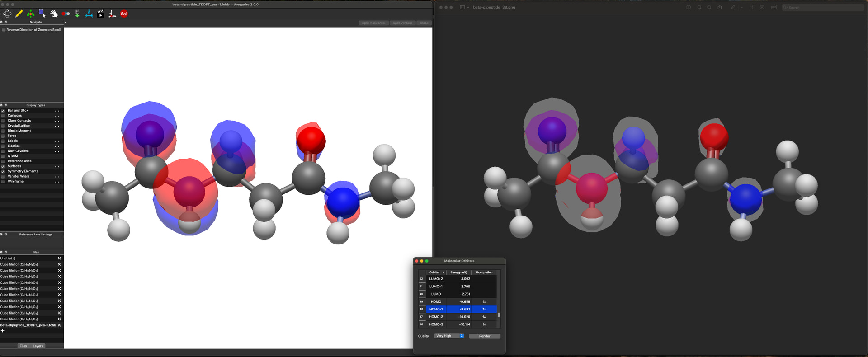Open the Quality dropdown set to Very High
This screenshot has width=868, height=357.
click(449, 336)
